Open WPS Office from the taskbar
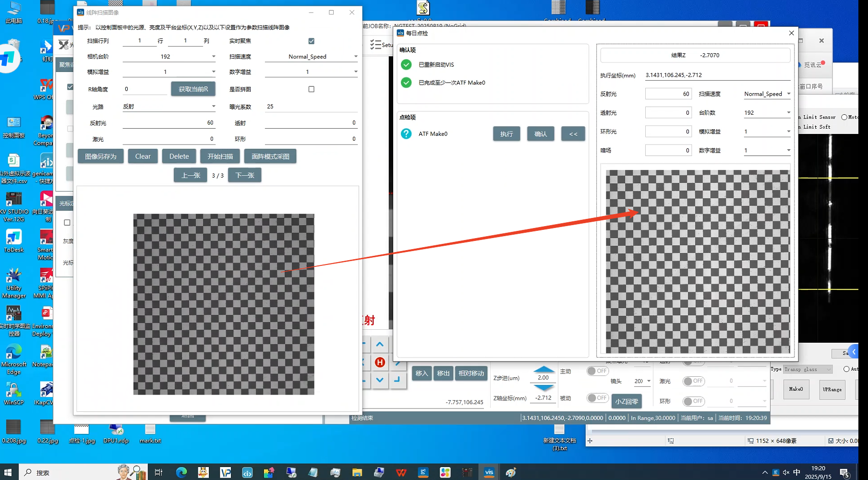This screenshot has height=480, width=868. pos(401,472)
